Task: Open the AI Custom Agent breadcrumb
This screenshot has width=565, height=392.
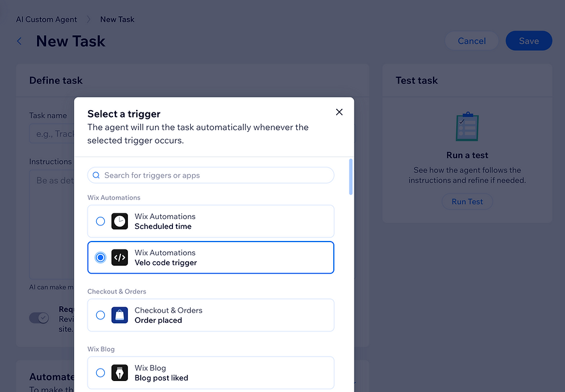Action: (47, 20)
